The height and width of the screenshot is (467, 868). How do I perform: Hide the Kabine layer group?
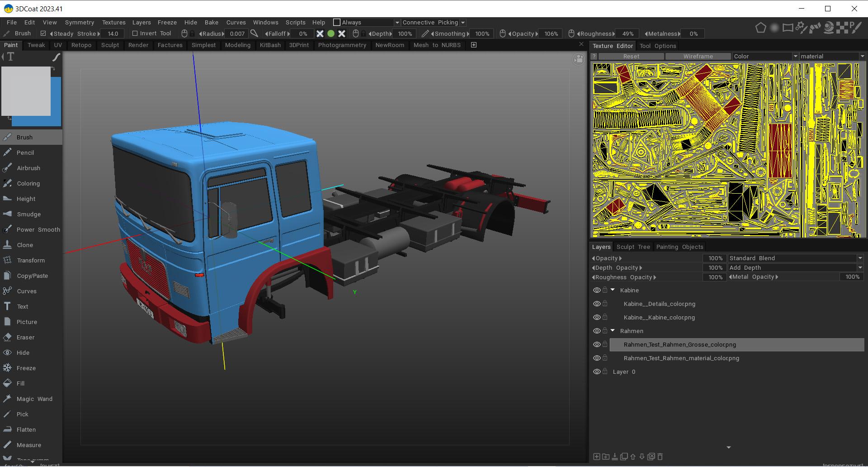[x=597, y=290]
